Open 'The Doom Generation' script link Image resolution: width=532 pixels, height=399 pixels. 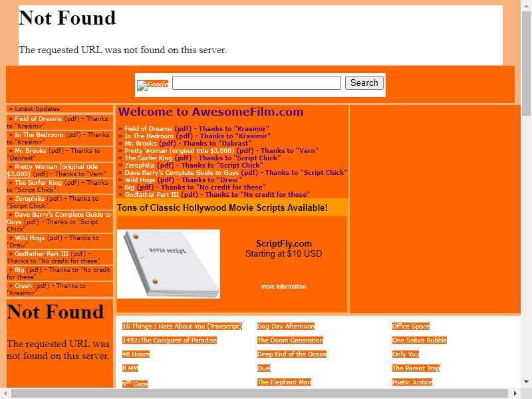290,340
